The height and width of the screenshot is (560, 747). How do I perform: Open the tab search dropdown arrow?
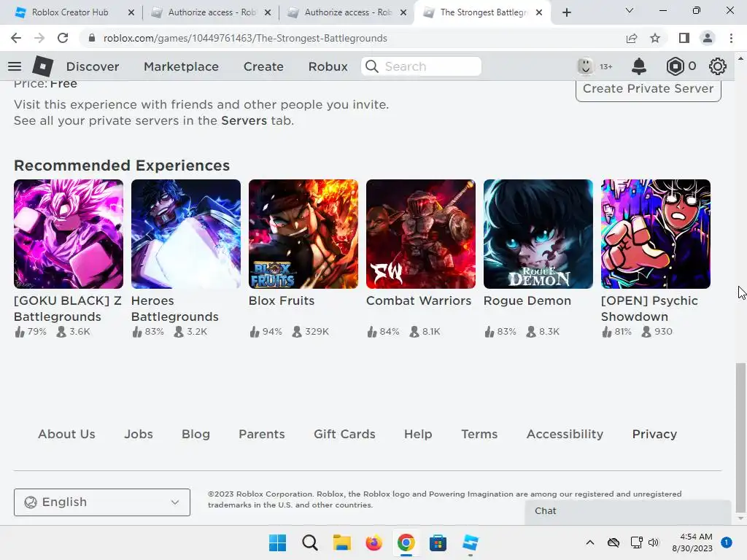[x=630, y=10]
